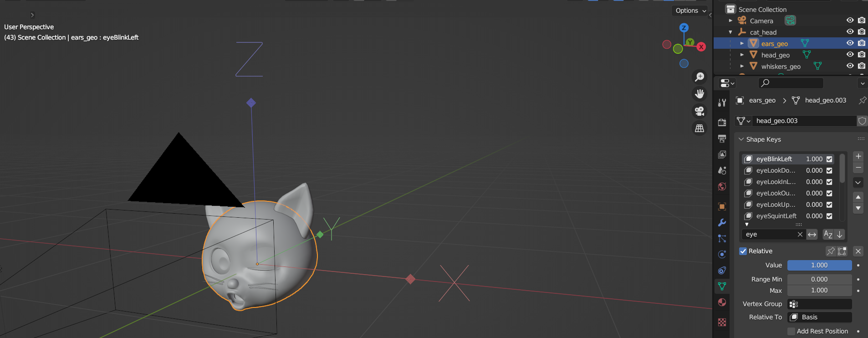
Task: Click the zoom view magnifier icon
Action: 700,77
